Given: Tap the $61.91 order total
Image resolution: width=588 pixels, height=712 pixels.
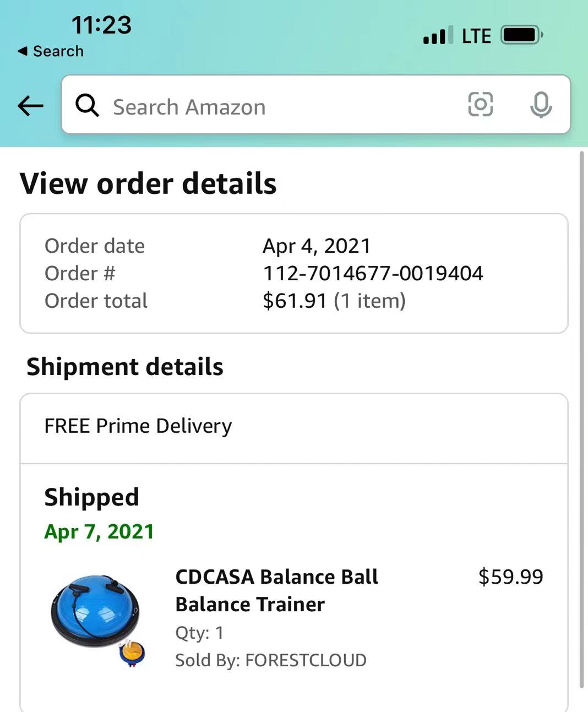Looking at the screenshot, I should [x=295, y=301].
